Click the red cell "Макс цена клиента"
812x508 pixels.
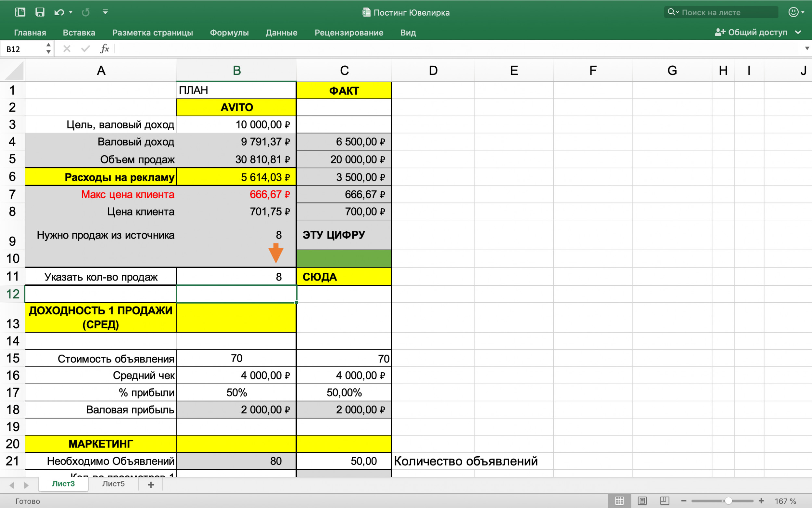(101, 194)
